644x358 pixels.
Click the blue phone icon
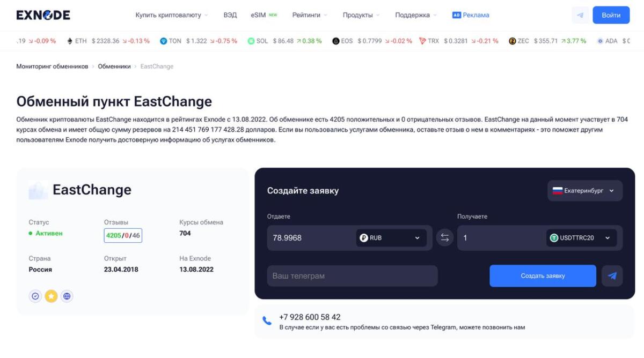coord(267,321)
